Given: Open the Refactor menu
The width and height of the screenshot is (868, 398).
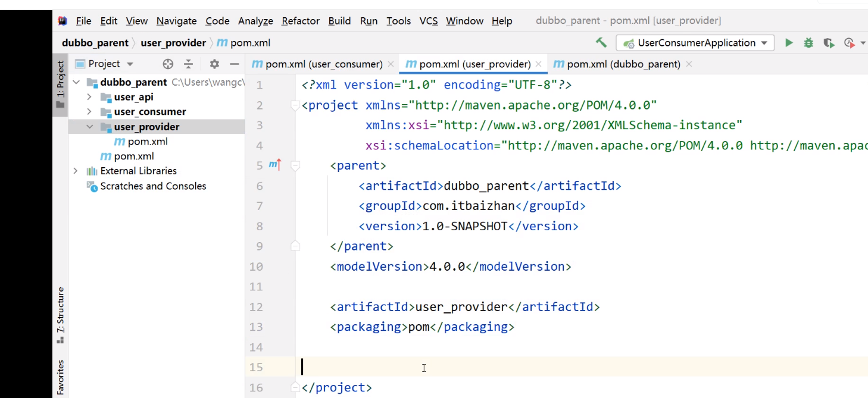Looking at the screenshot, I should [x=301, y=21].
